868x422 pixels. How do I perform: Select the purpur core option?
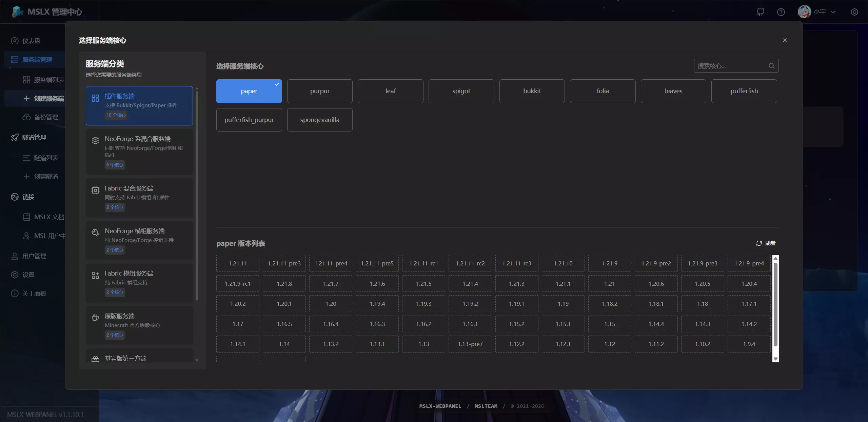320,91
